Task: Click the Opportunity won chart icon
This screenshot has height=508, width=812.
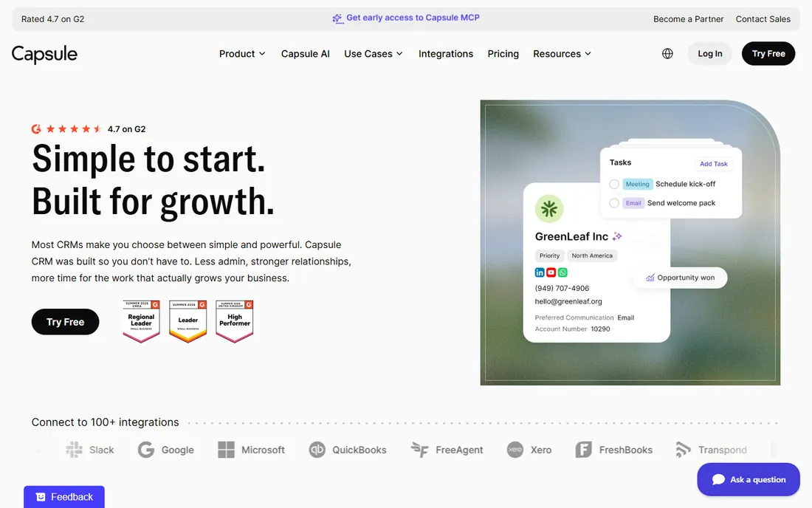Action: click(x=650, y=278)
